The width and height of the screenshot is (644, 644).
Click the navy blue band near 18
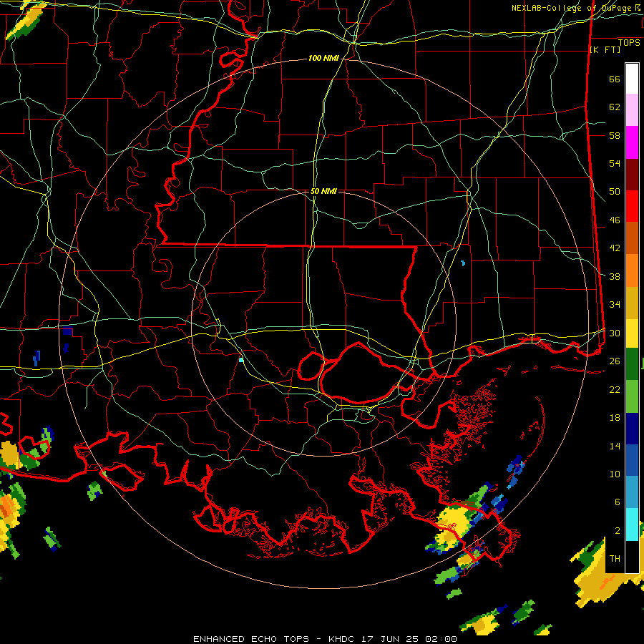pyautogui.click(x=632, y=429)
